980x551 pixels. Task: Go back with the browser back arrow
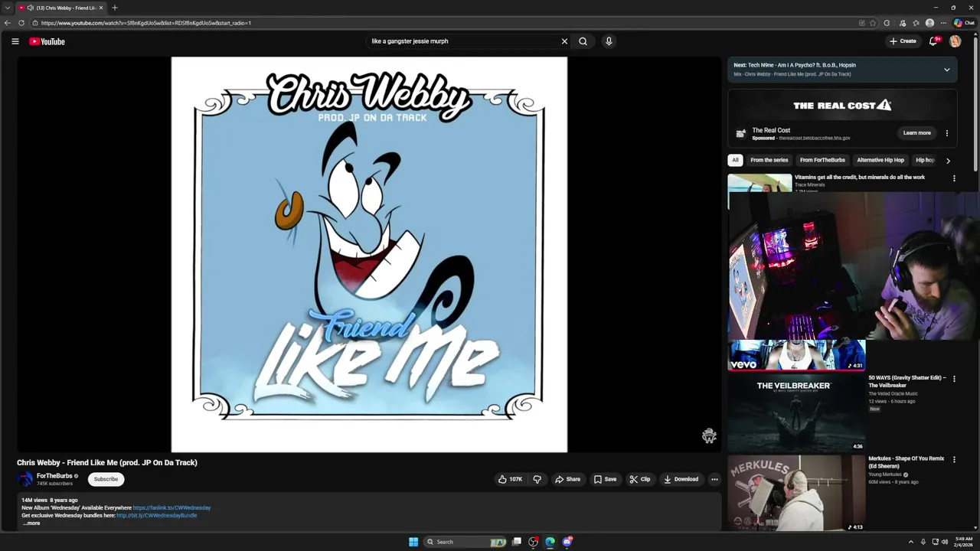[x=8, y=23]
